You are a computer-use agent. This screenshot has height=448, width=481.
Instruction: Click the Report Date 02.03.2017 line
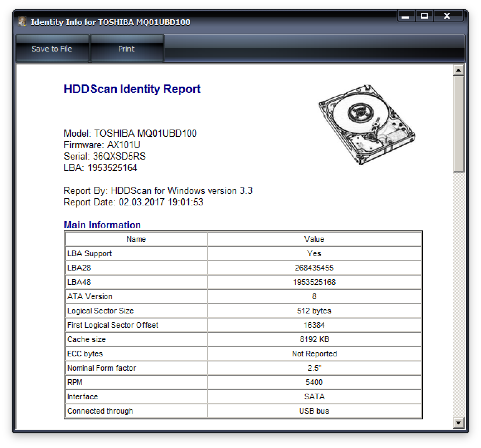133,202
